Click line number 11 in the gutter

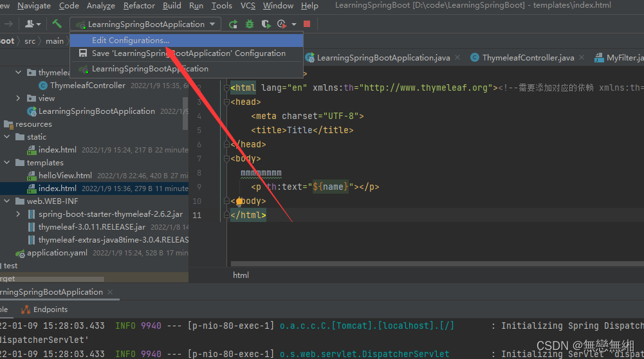197,216
